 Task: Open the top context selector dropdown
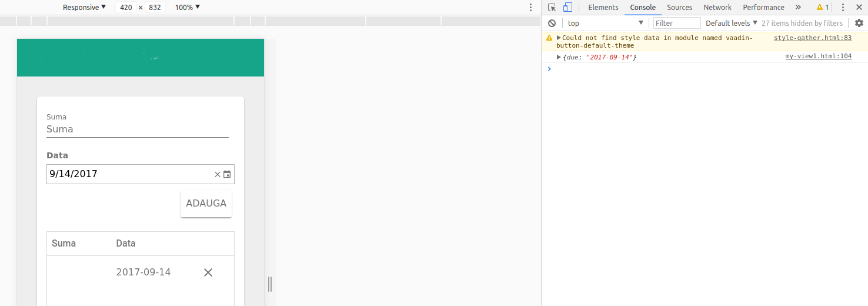pos(605,23)
